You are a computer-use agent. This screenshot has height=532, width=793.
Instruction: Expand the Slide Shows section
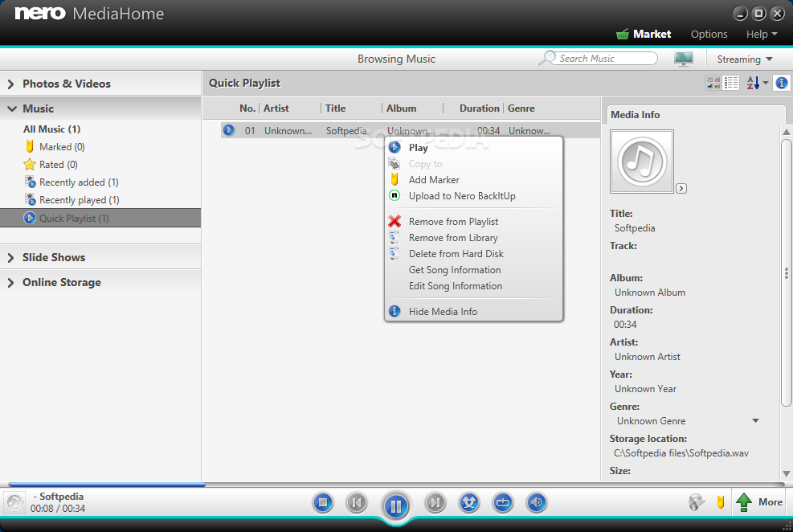point(100,257)
